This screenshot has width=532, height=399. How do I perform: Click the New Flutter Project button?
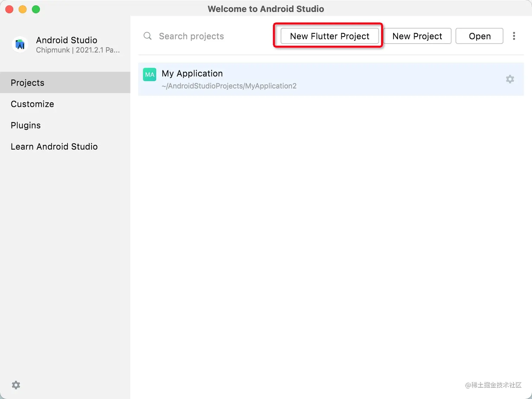pos(329,36)
